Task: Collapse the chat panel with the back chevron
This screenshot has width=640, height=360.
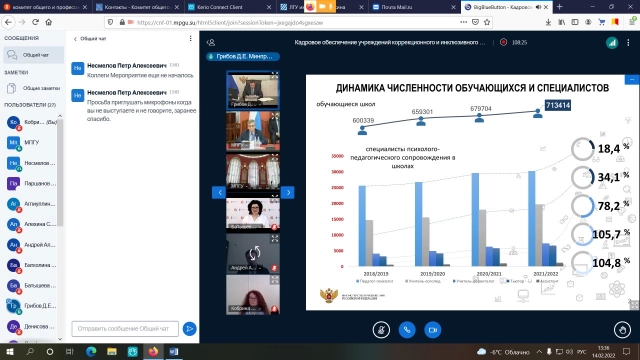Action: (x=75, y=39)
